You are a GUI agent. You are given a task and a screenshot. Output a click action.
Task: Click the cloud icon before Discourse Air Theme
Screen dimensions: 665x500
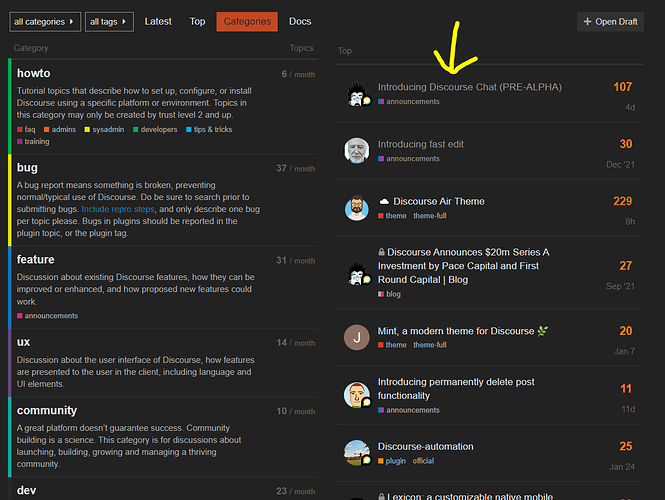[384, 201]
